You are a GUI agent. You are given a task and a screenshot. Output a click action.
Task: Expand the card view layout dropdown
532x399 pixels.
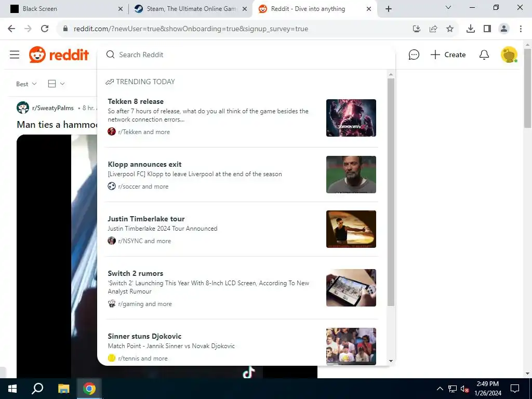56,84
